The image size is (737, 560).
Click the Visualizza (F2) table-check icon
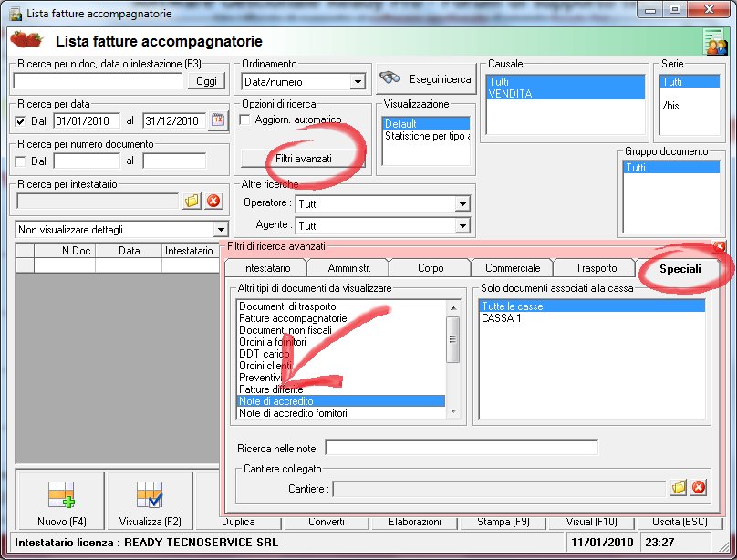pyautogui.click(x=150, y=494)
